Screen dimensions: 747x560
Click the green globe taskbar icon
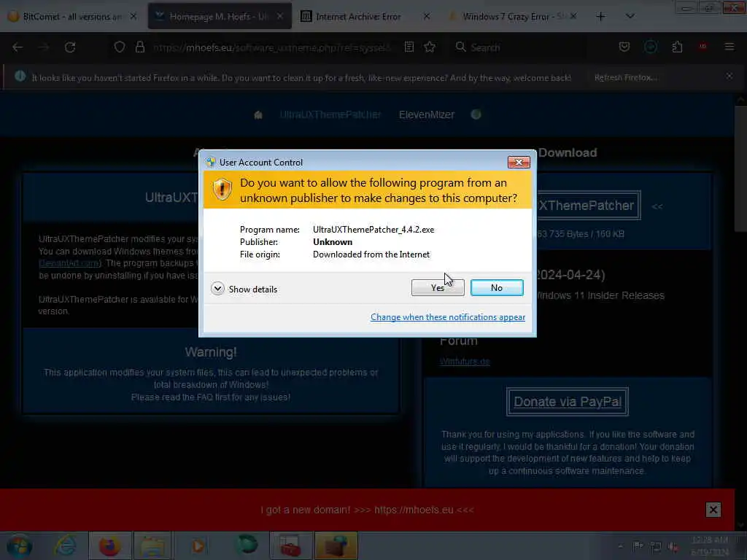click(x=247, y=545)
